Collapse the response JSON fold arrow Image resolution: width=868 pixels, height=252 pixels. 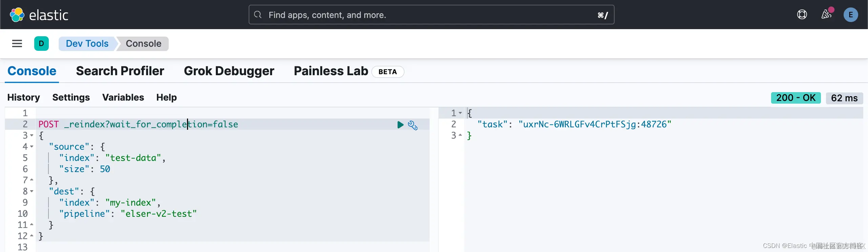[460, 113]
